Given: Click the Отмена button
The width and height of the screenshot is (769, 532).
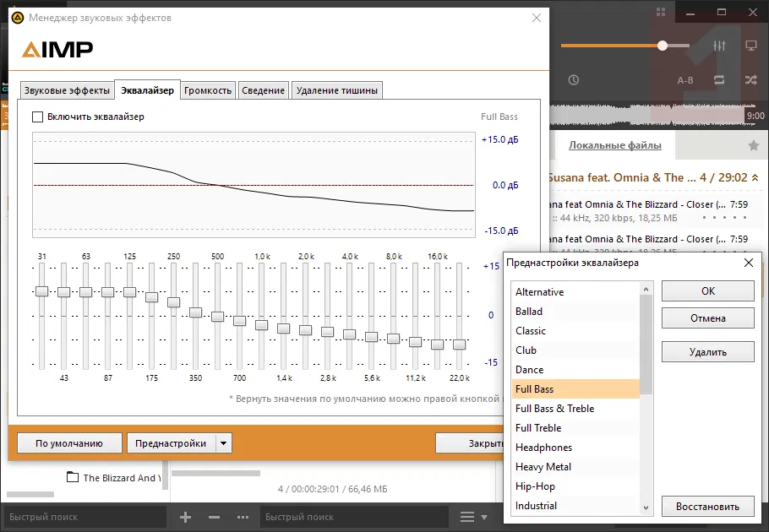Looking at the screenshot, I should (707, 318).
